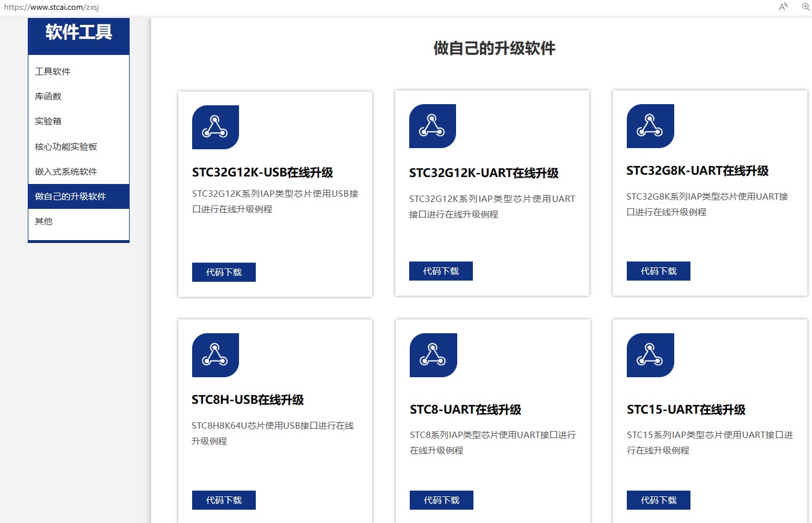Click description 'STC32G12K系列IAP类型芯片使用USB接口'
Viewport: 812px width, 523px height.
[x=275, y=201]
